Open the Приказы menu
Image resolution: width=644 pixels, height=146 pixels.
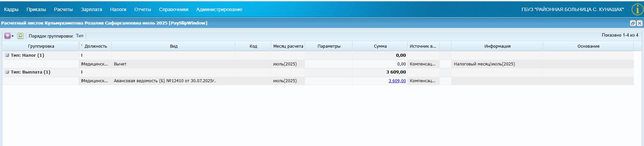click(x=36, y=9)
